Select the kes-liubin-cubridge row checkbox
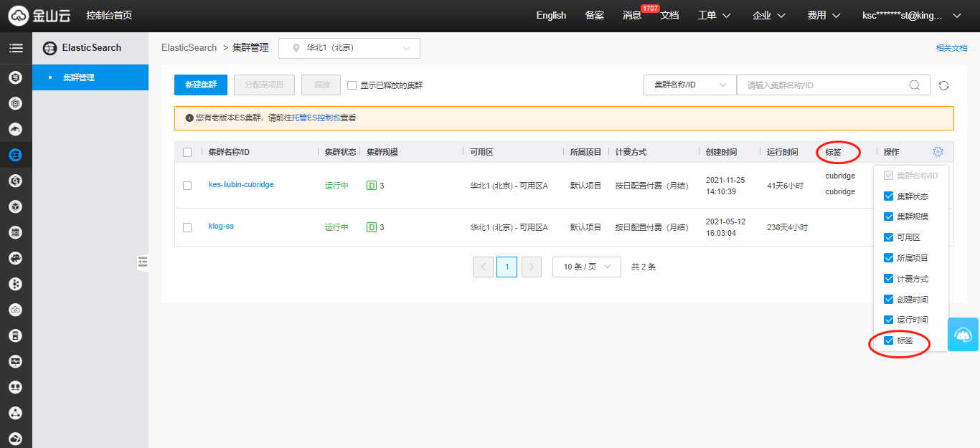Image resolution: width=980 pixels, height=448 pixels. [187, 185]
